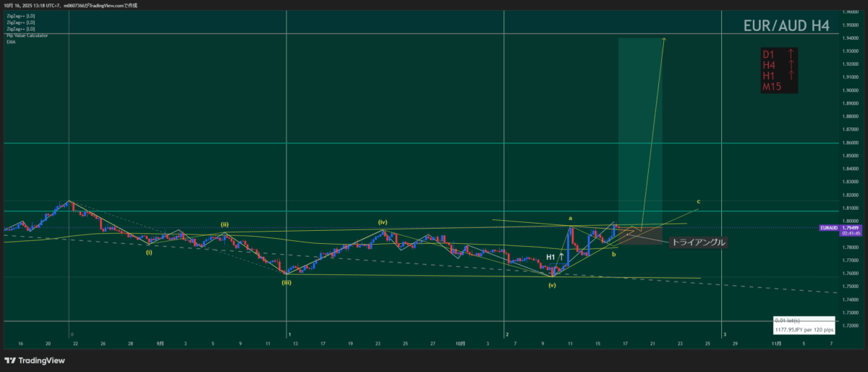Image resolution: width=868 pixels, height=372 pixels.
Task: Click the M15 row in the timeframe box
Action: click(773, 87)
